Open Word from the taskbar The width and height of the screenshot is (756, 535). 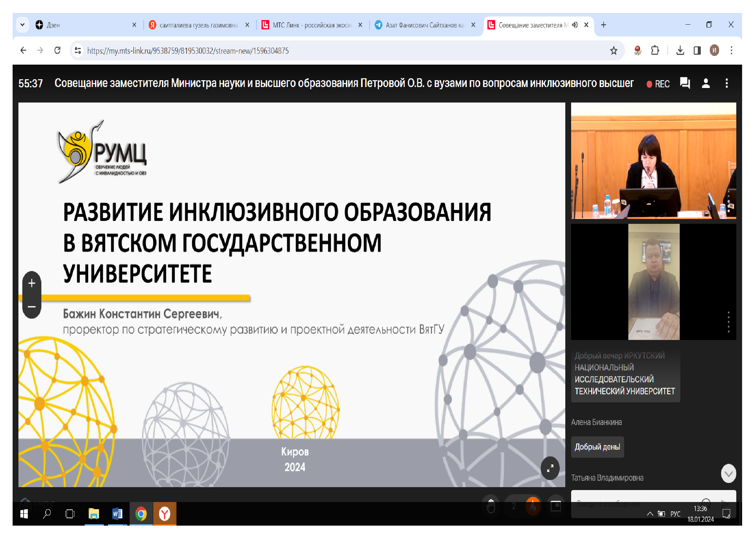click(x=117, y=514)
